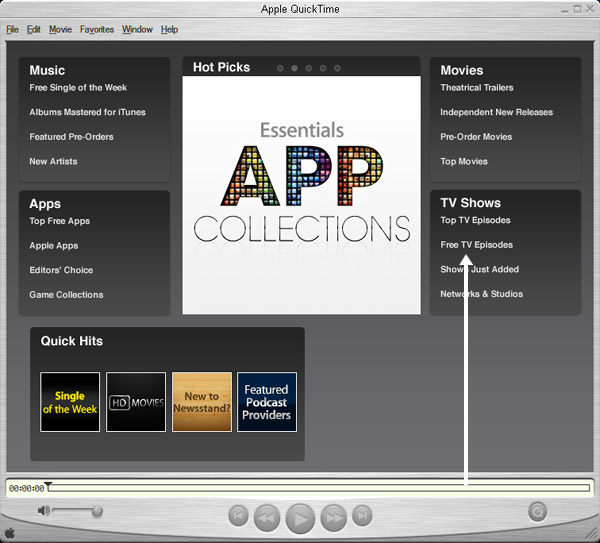Image resolution: width=600 pixels, height=543 pixels.
Task: Open Free Single of the Week link
Action: [x=78, y=88]
